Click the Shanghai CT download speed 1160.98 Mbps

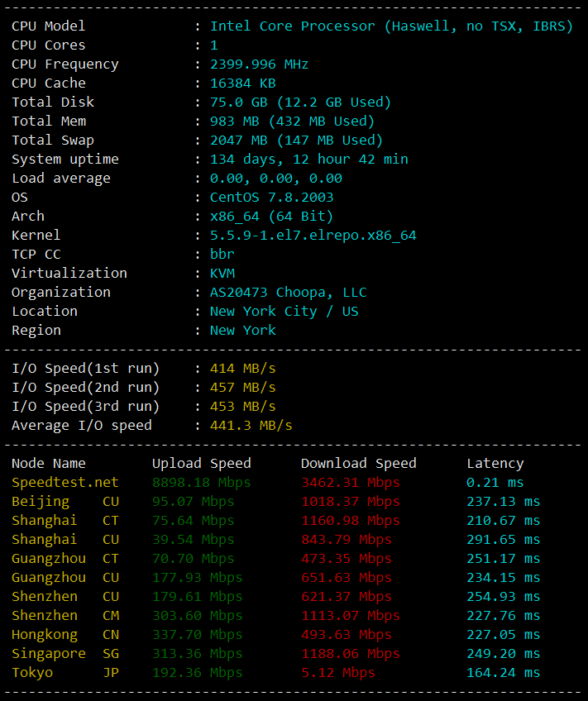pos(351,521)
